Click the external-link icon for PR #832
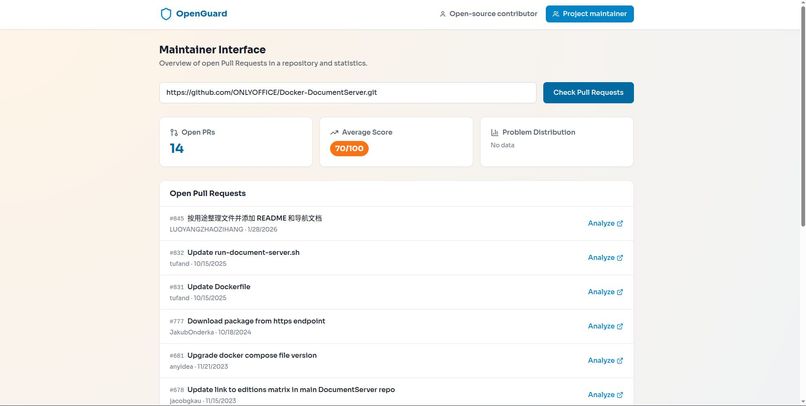This screenshot has height=406, width=806. [x=620, y=257]
